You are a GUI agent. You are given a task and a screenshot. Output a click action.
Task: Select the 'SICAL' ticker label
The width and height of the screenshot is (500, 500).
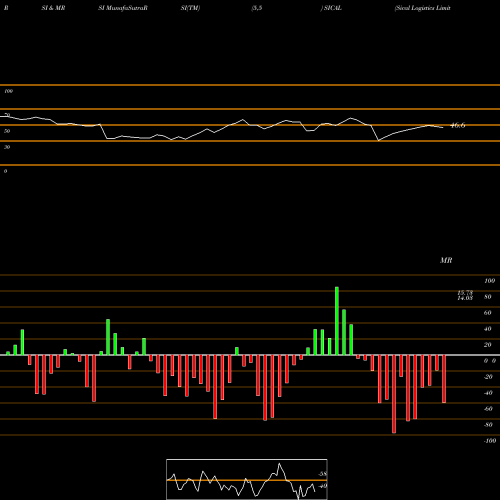(x=332, y=8)
